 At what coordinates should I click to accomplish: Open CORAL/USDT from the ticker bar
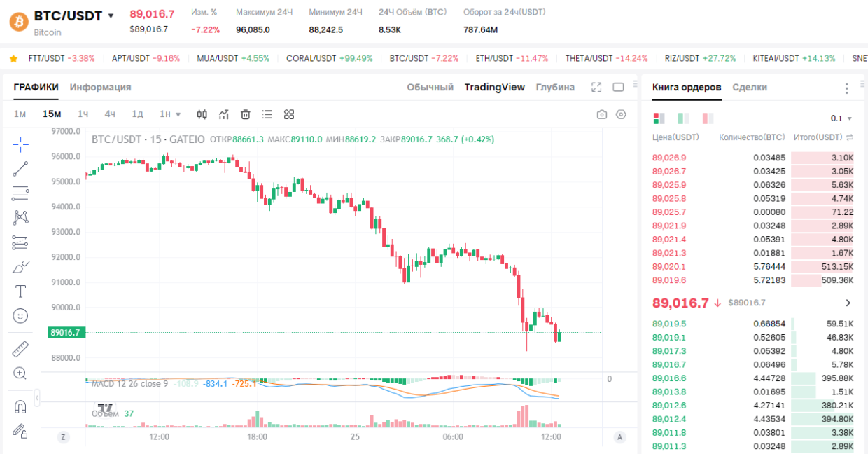[x=330, y=58]
